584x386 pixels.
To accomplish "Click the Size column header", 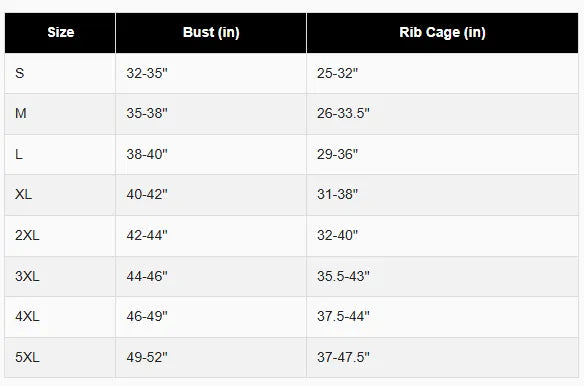I will pos(60,33).
